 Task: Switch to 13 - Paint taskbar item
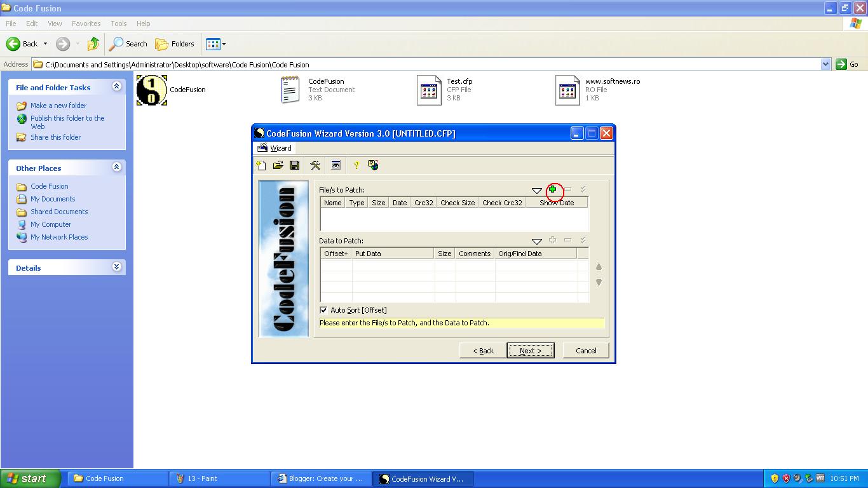[x=219, y=478]
